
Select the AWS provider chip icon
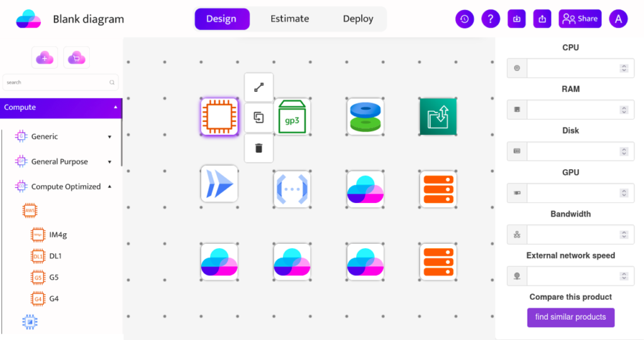[x=30, y=211]
